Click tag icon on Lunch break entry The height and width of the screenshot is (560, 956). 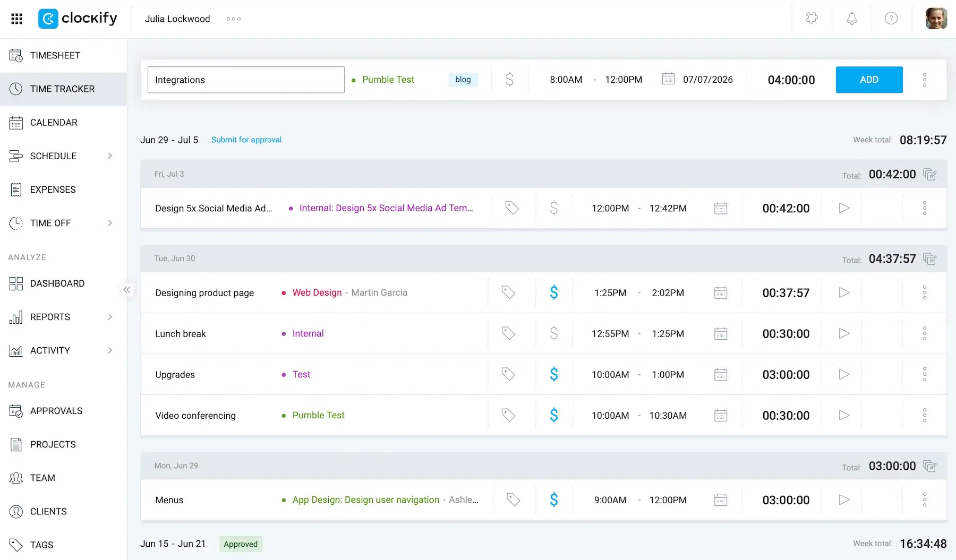508,333
